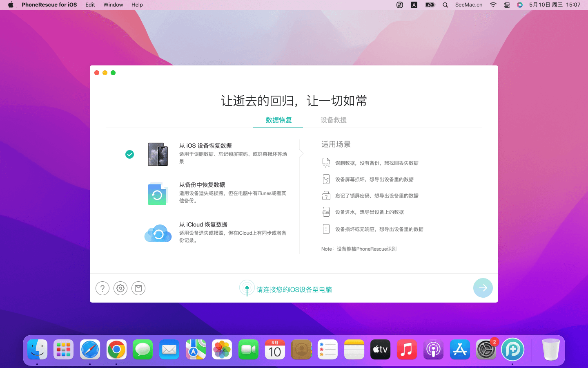This screenshot has width=588, height=368.
Task: Open the help question mark icon
Action: click(102, 288)
